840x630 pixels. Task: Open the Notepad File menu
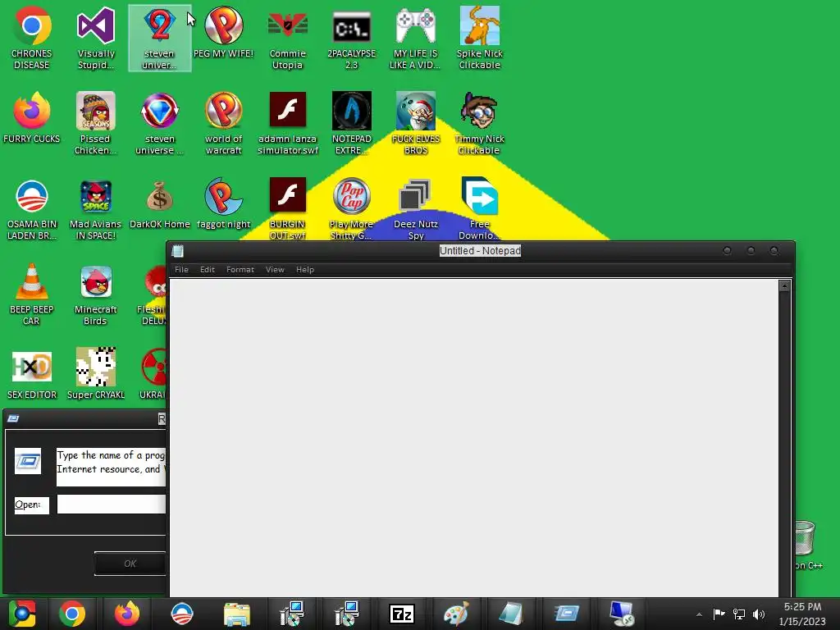click(181, 269)
